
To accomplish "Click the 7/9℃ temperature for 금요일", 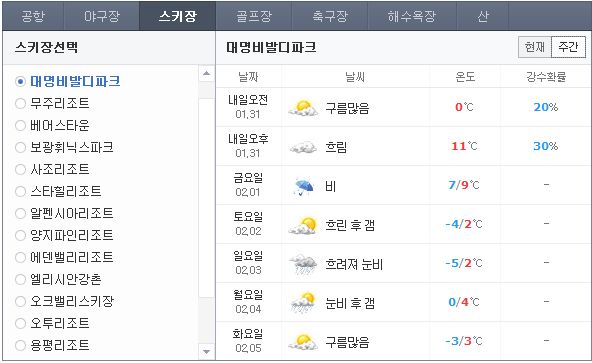I will tap(464, 185).
